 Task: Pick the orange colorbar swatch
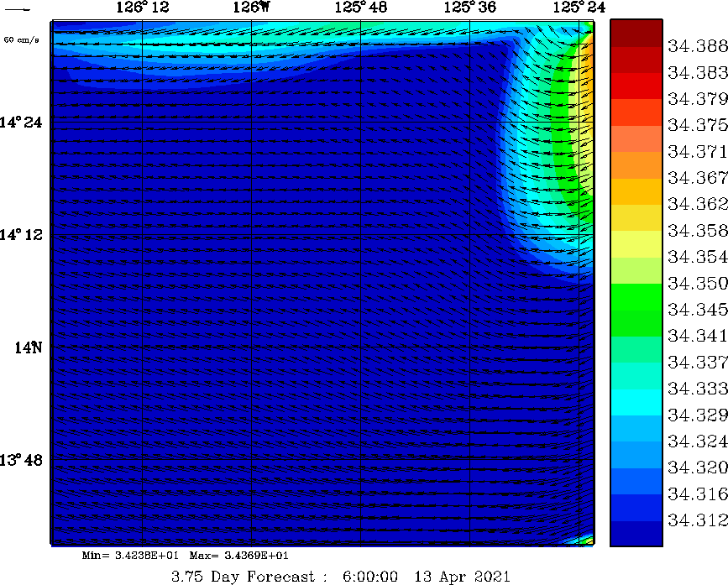pos(636,165)
